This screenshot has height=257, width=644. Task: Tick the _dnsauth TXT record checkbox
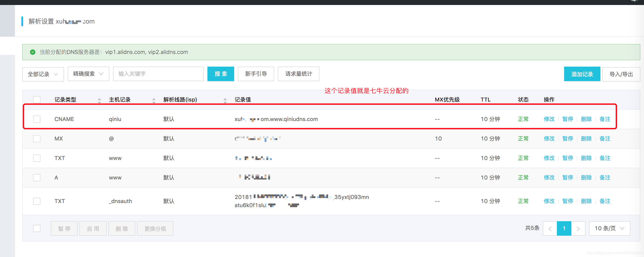tap(37, 201)
